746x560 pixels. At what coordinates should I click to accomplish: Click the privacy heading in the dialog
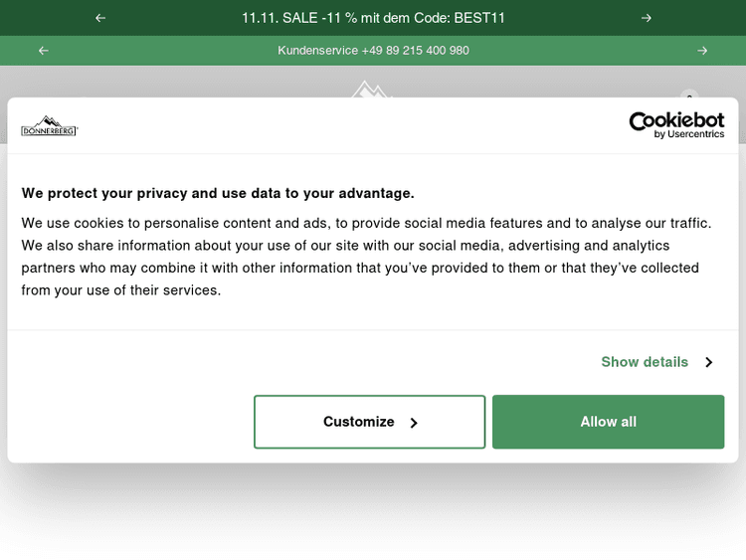pyautogui.click(x=218, y=193)
